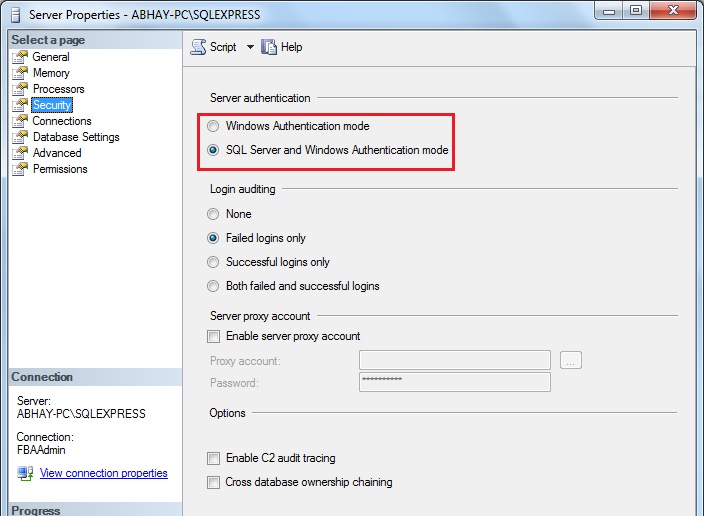Click the Security page icon
The height and width of the screenshot is (516, 704).
[x=20, y=105]
